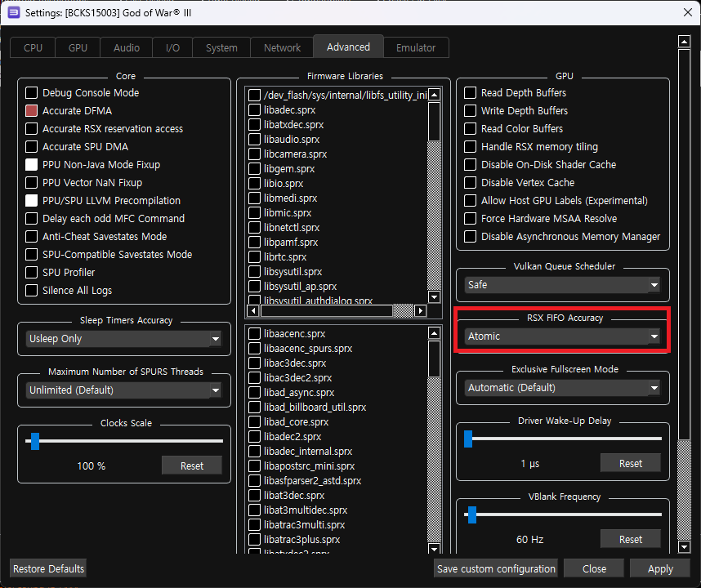701x588 pixels.
Task: Check Delay each odd MFC Command
Action: pos(31,219)
